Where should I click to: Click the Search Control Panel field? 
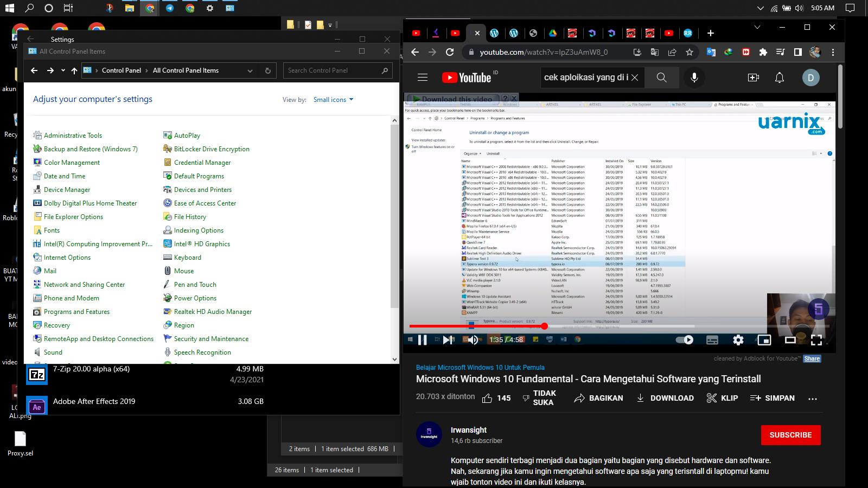click(331, 70)
